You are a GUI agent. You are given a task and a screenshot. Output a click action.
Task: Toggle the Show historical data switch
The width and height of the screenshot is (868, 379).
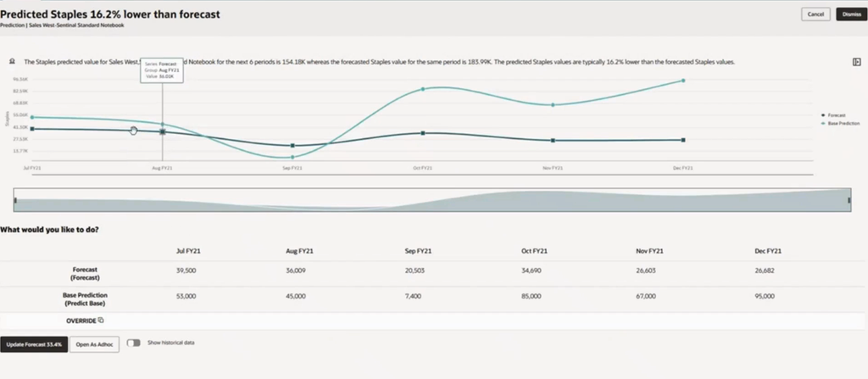pos(133,343)
